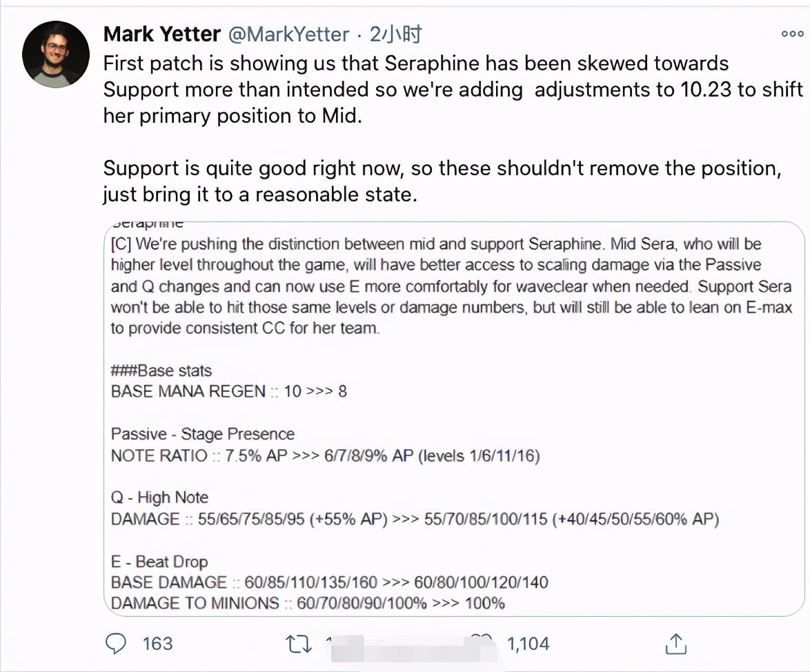Click the 163 replies count

click(157, 644)
